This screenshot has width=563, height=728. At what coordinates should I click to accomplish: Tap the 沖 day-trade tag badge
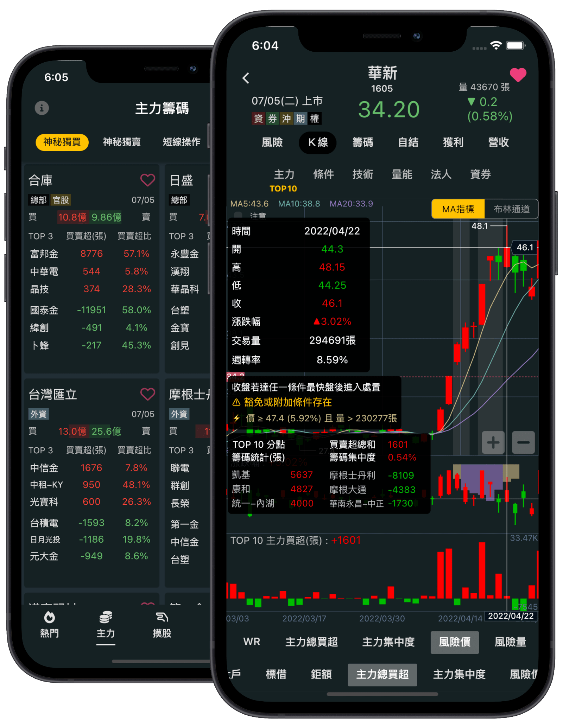click(x=286, y=119)
